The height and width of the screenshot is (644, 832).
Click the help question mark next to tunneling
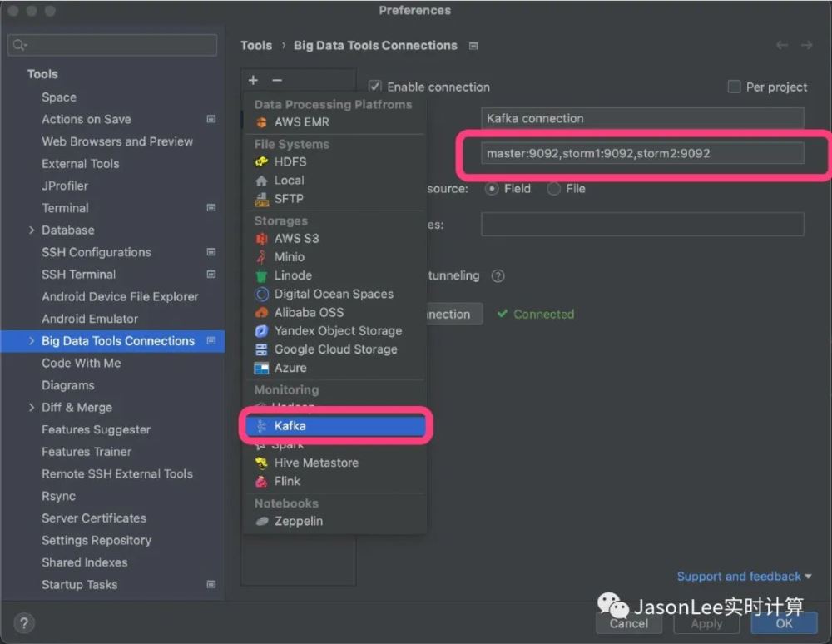pyautogui.click(x=498, y=276)
